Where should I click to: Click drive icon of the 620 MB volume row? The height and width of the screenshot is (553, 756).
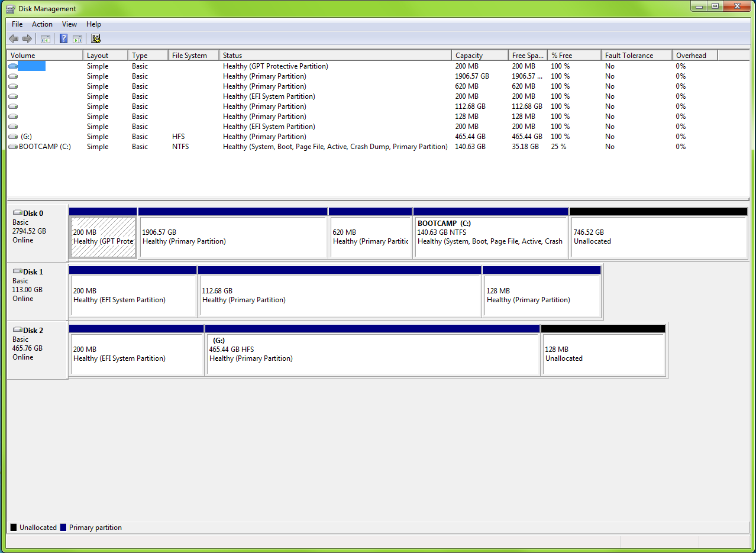click(13, 86)
